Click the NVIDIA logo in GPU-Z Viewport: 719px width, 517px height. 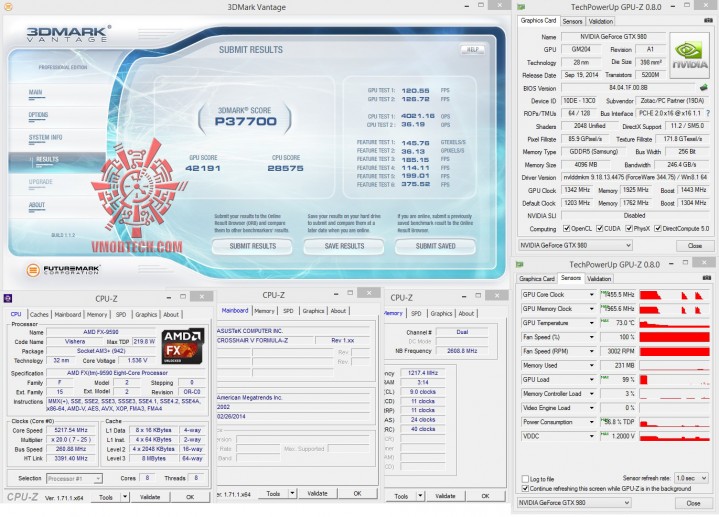pyautogui.click(x=689, y=56)
